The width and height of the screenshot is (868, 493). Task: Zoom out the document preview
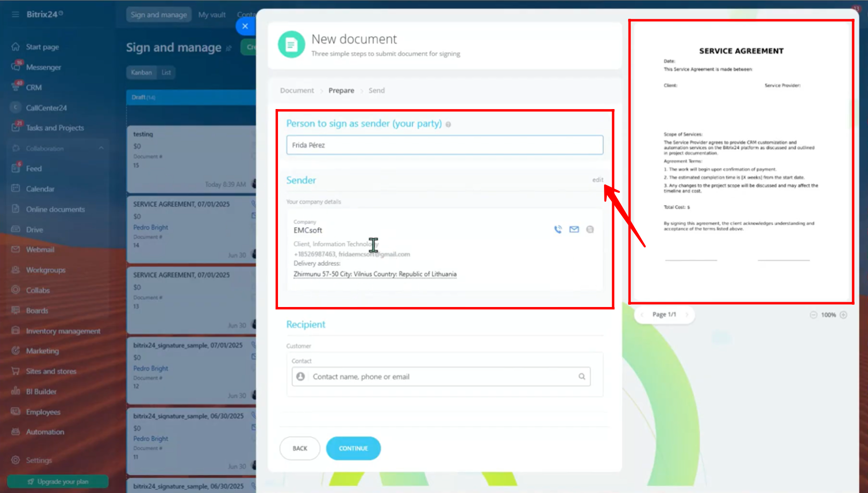click(x=813, y=315)
